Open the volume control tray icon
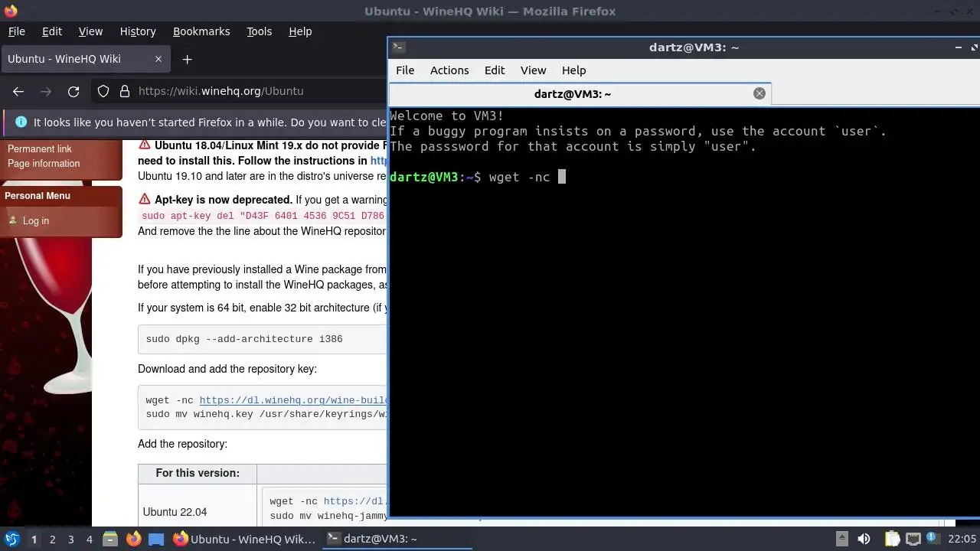 [864, 540]
